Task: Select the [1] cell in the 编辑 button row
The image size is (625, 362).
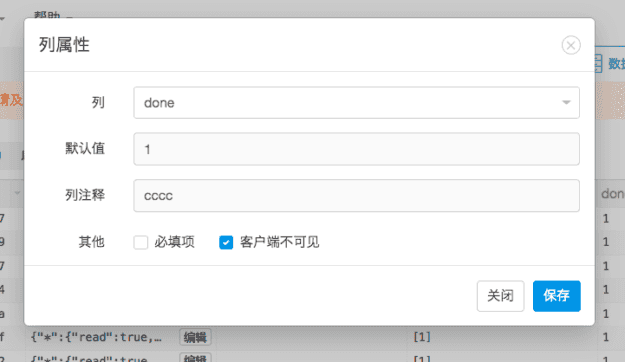Action: click(422, 337)
